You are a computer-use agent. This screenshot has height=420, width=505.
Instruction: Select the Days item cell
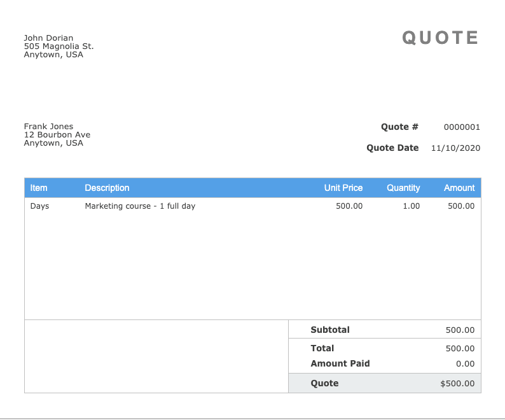39,206
